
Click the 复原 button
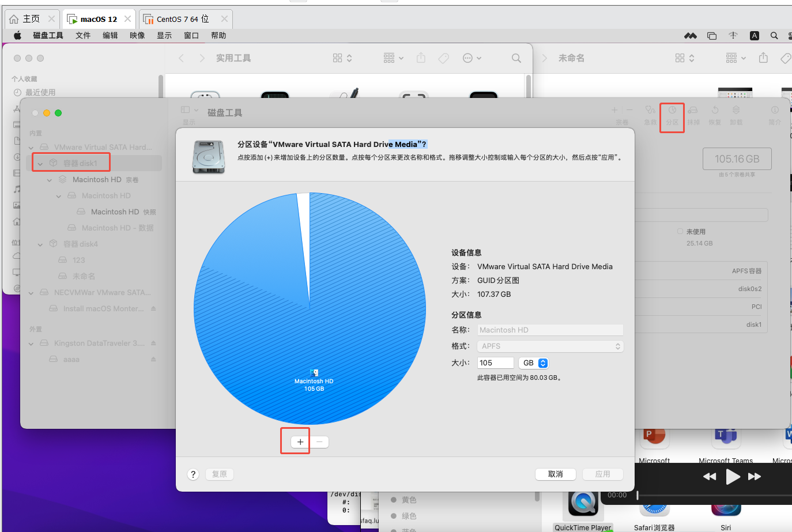[219, 474]
